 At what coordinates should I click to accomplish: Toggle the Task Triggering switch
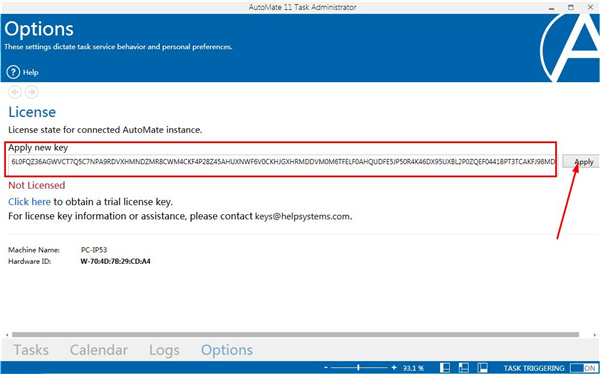pos(583,368)
